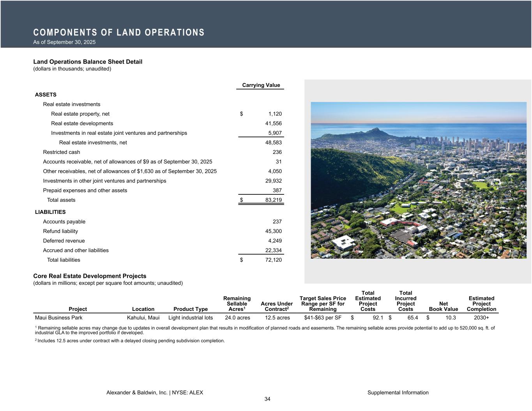Click the Maui Business Park project name
Image resolution: width=532 pixels, height=411 pixels.
(59, 318)
